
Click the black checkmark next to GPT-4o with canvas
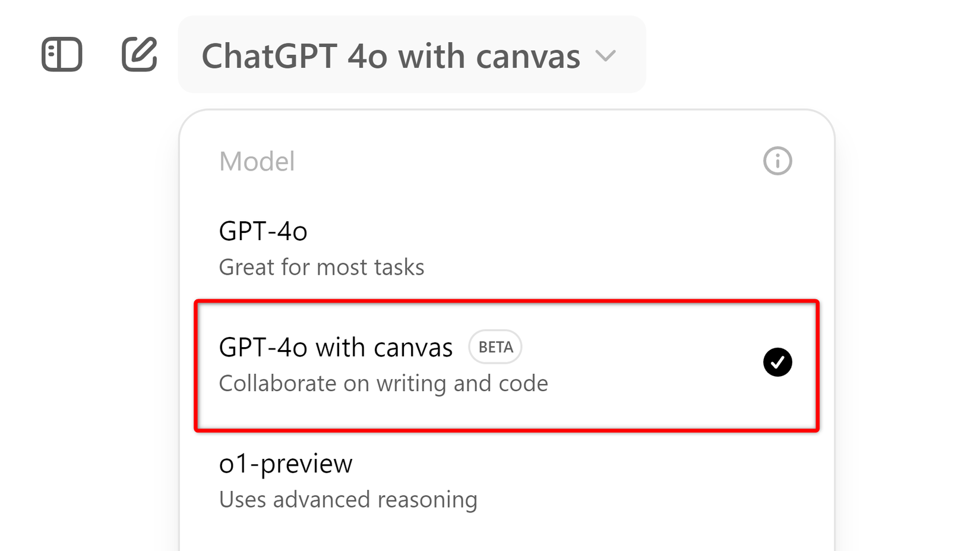point(777,362)
